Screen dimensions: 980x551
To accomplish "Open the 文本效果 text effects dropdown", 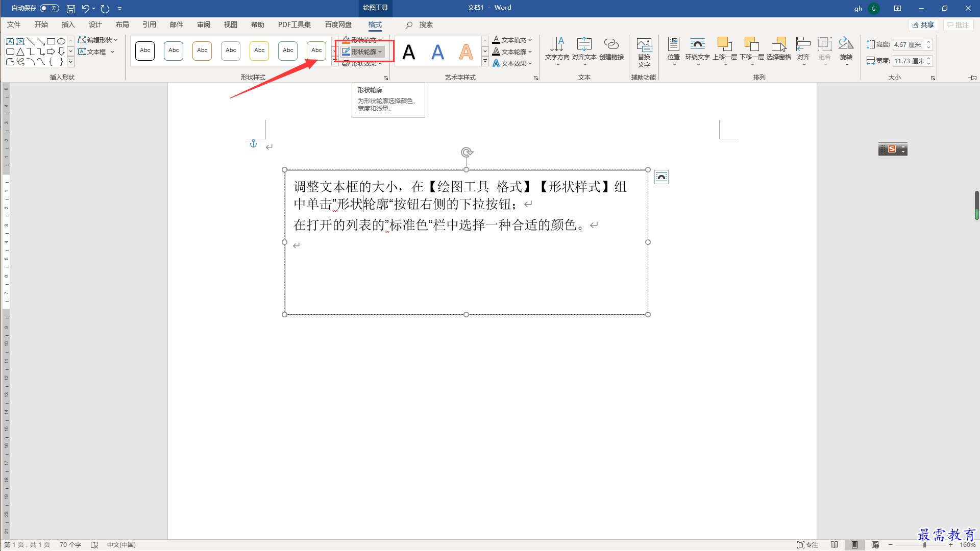I will (x=512, y=63).
